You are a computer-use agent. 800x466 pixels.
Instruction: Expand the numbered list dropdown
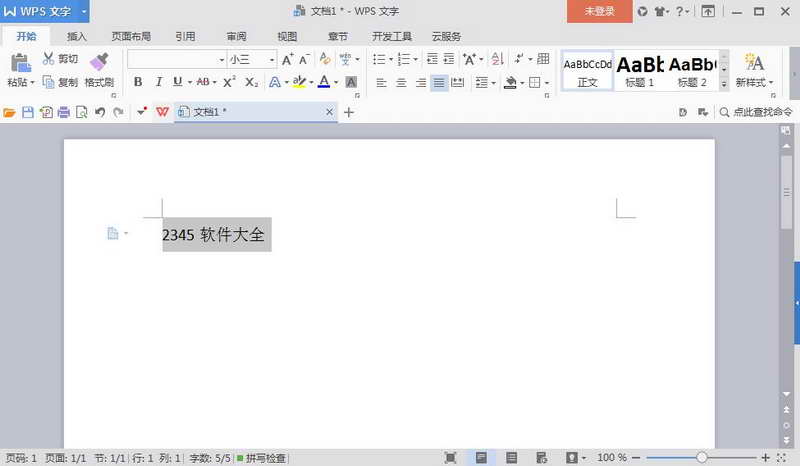point(416,59)
